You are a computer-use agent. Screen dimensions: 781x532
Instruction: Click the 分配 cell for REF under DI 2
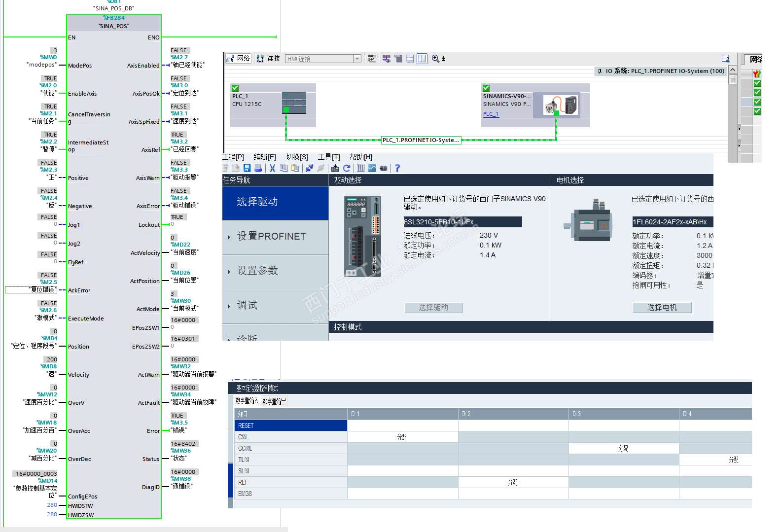513,482
